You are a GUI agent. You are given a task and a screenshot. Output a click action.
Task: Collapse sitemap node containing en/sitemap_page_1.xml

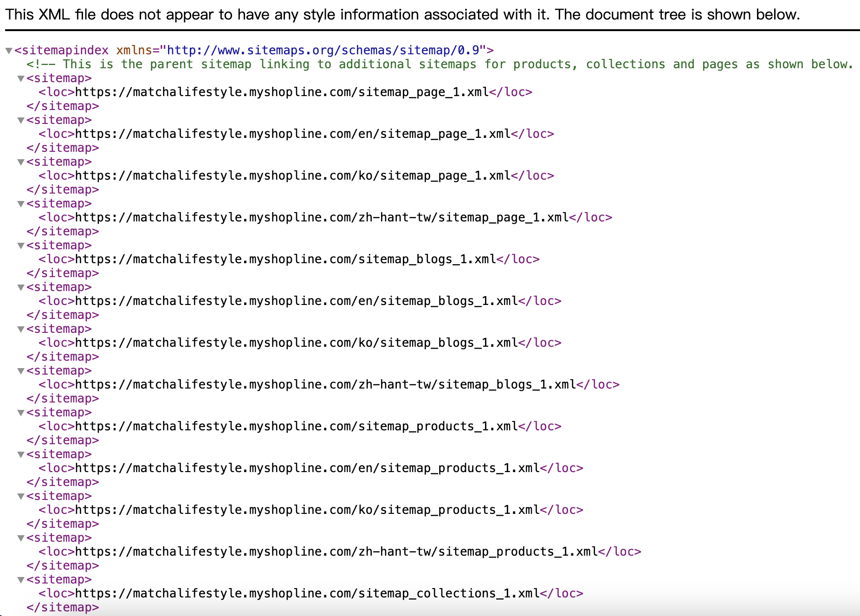(x=21, y=120)
